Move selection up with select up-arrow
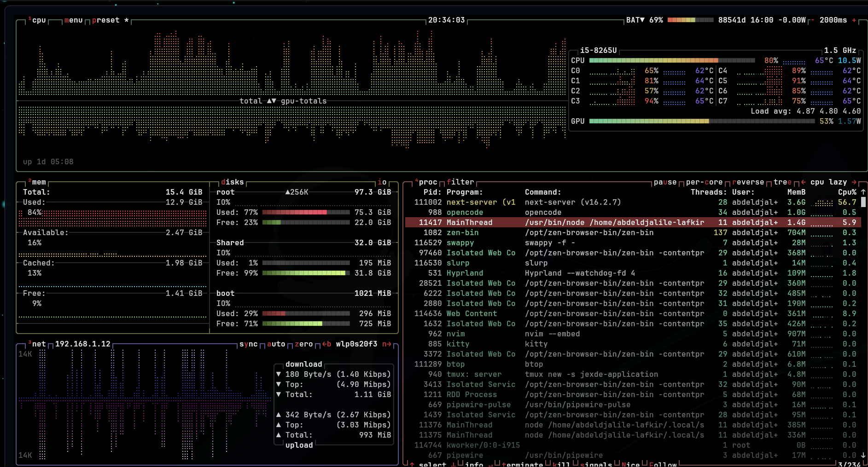The height and width of the screenshot is (467, 868). (x=412, y=464)
